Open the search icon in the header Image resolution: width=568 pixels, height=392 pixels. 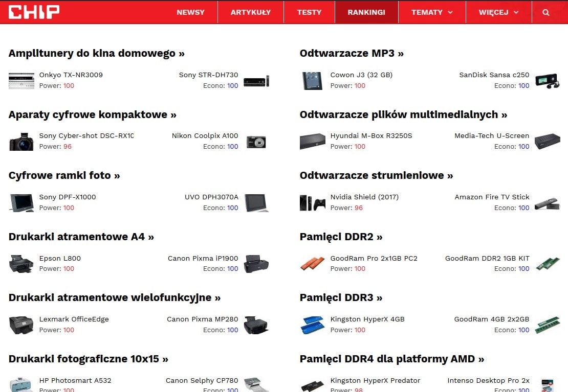pyautogui.click(x=545, y=12)
